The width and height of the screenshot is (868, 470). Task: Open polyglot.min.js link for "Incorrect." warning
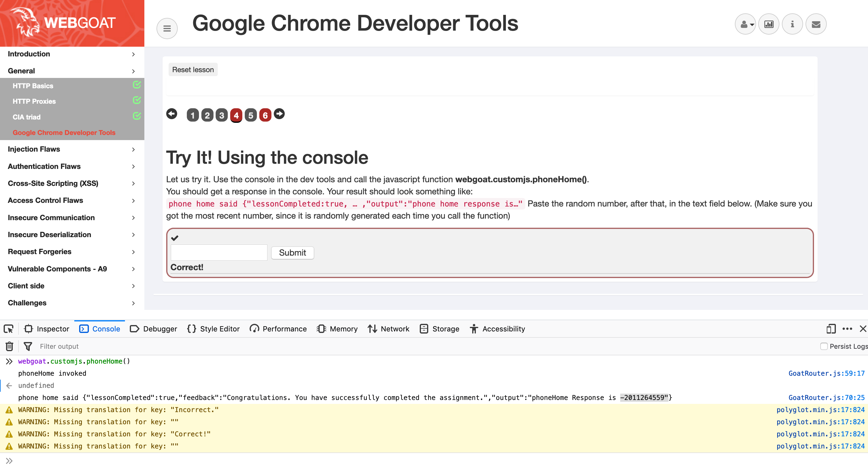[x=820, y=410]
